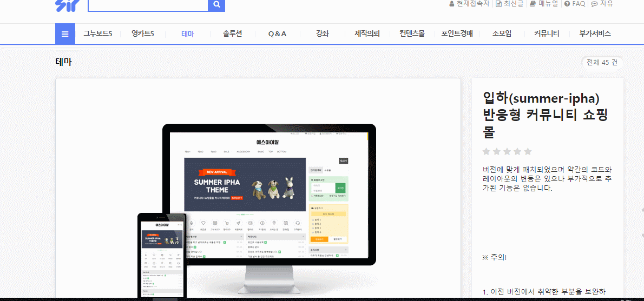Open 현재접속자 link
Screen dimensions: 644x301
tap(469, 4)
